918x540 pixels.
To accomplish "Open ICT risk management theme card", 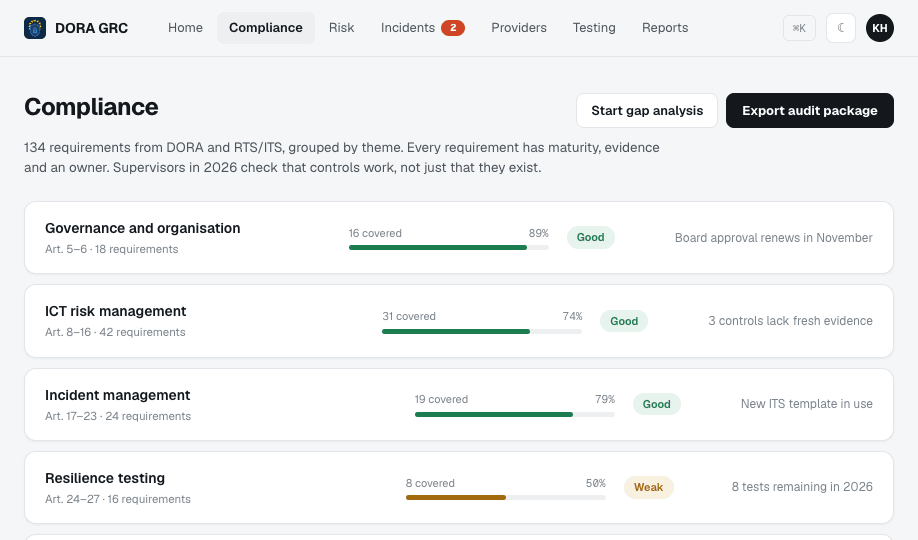I will [459, 321].
